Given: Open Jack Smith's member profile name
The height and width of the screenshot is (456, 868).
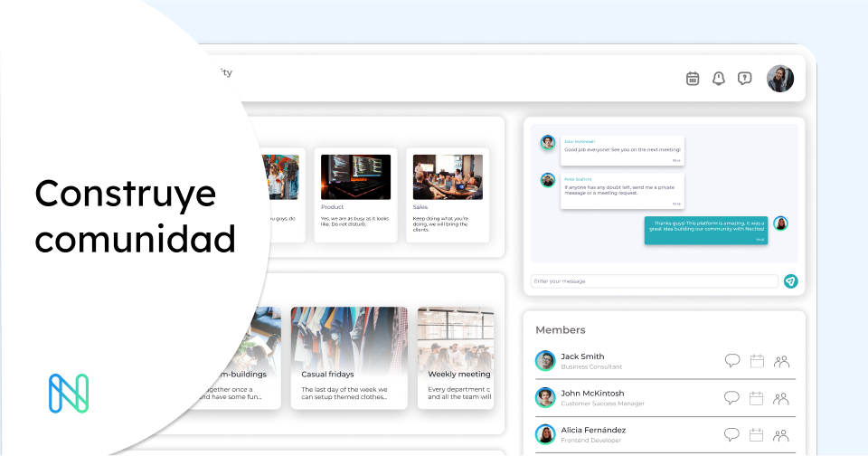Looking at the screenshot, I should click(x=582, y=356).
